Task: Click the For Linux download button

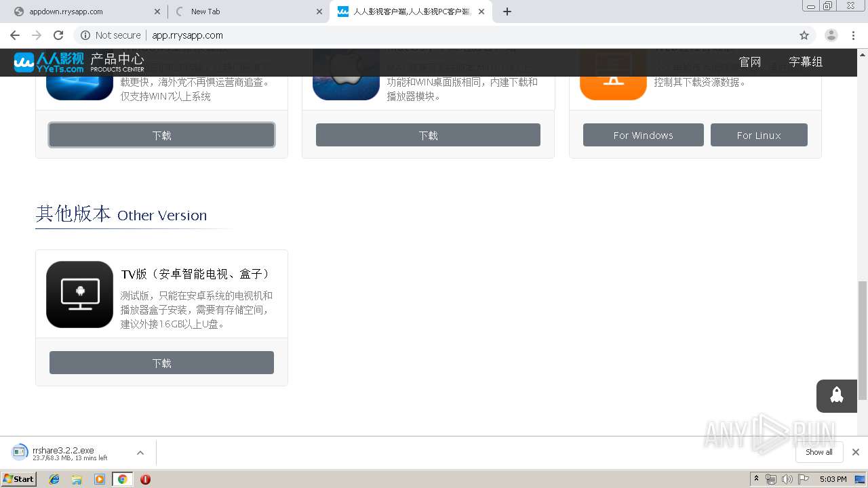Action: pos(759,135)
